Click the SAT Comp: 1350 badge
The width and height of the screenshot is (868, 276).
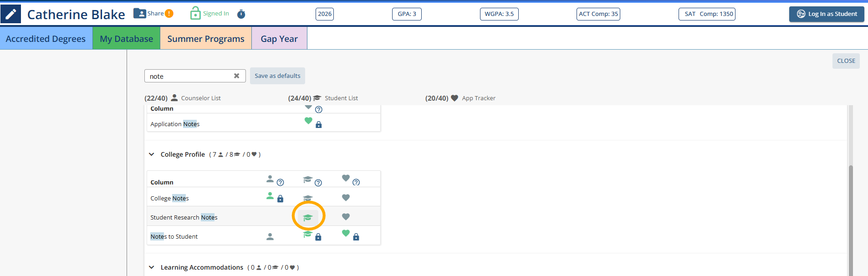(x=707, y=14)
